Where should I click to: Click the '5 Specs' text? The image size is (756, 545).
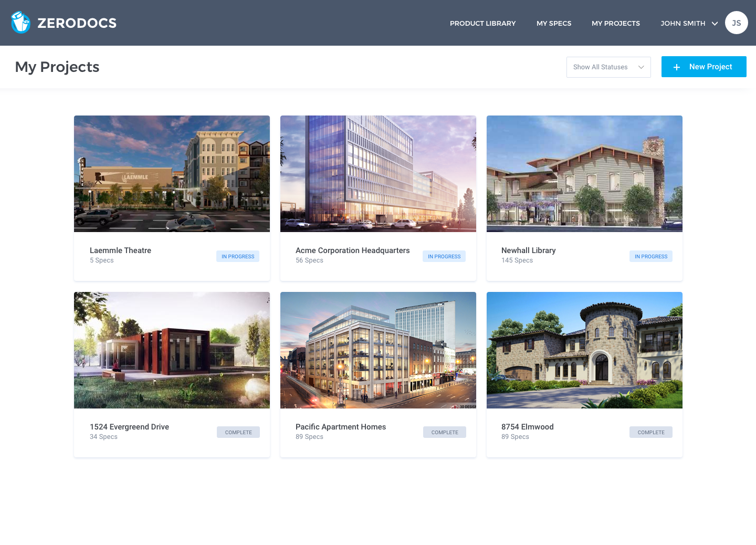[101, 260]
